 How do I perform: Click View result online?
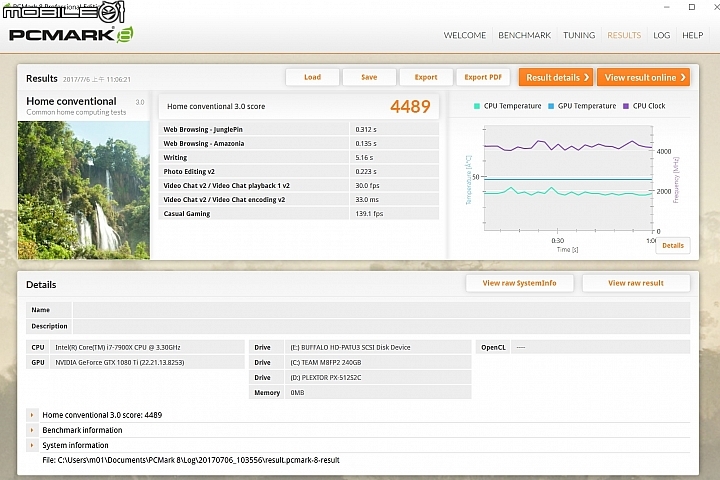[x=644, y=78]
